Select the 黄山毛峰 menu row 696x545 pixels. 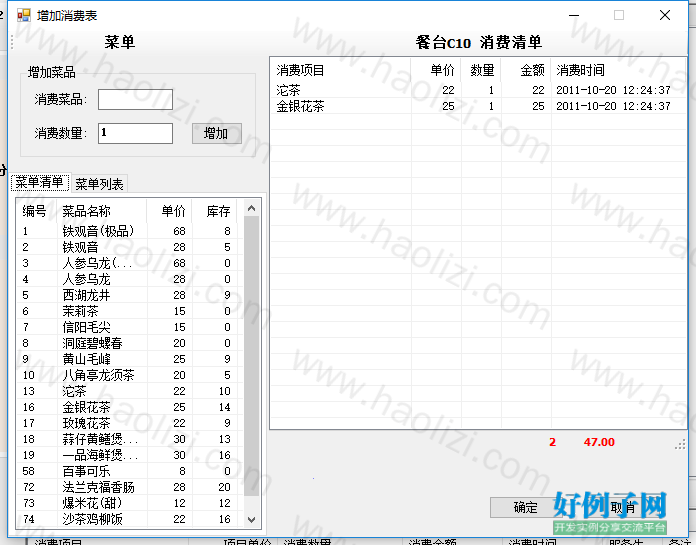[130, 359]
